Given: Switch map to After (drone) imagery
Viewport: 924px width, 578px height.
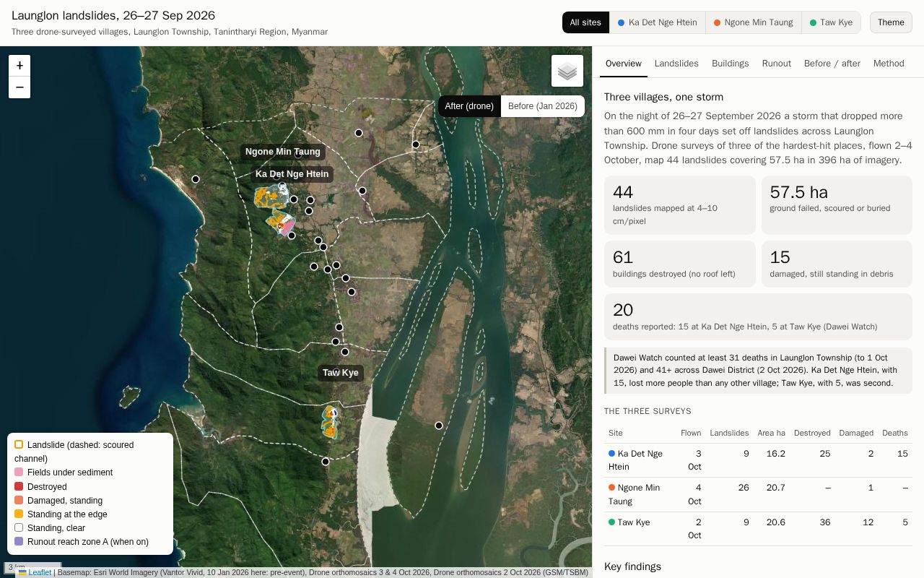Looking at the screenshot, I should click(x=469, y=106).
